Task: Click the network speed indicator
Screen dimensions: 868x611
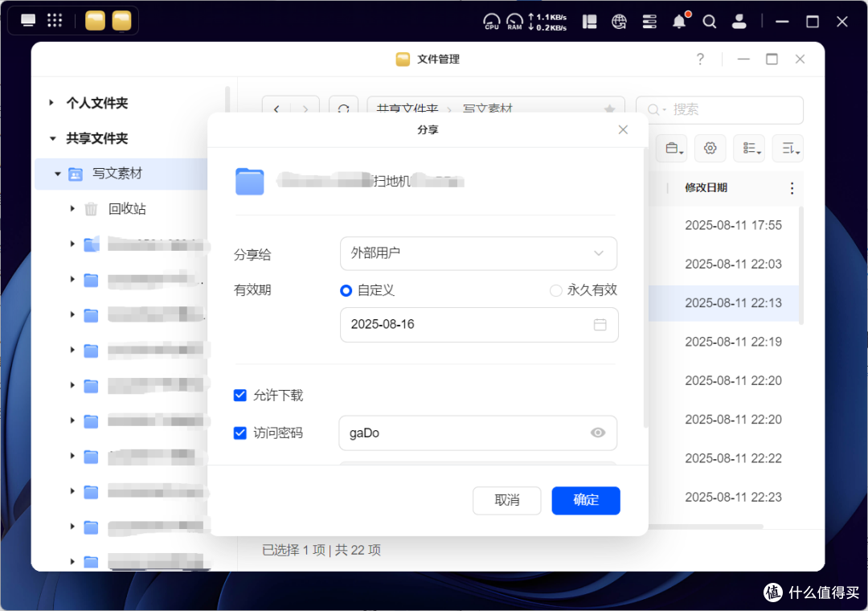Action: coord(547,22)
